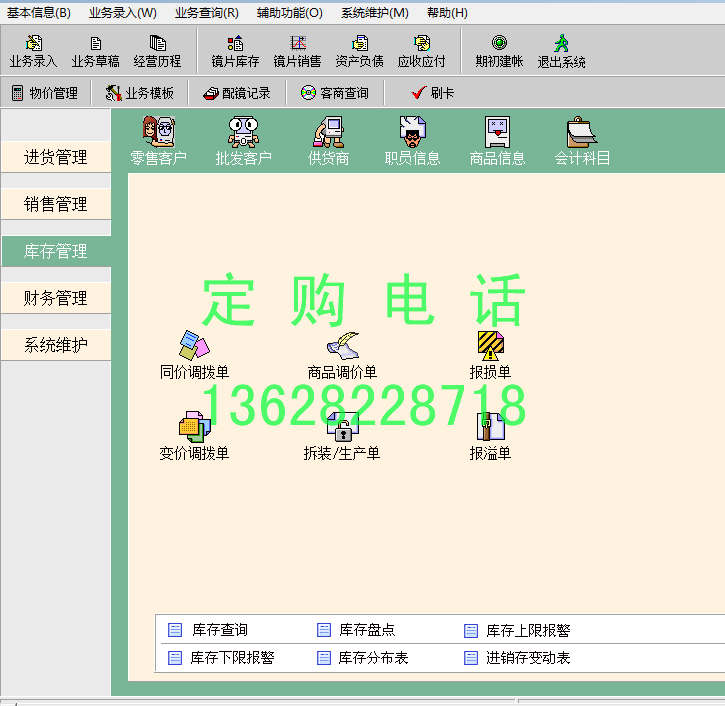Screen dimensions: 725x706
Task: Open 职员信息 staff info icon
Action: [412, 141]
